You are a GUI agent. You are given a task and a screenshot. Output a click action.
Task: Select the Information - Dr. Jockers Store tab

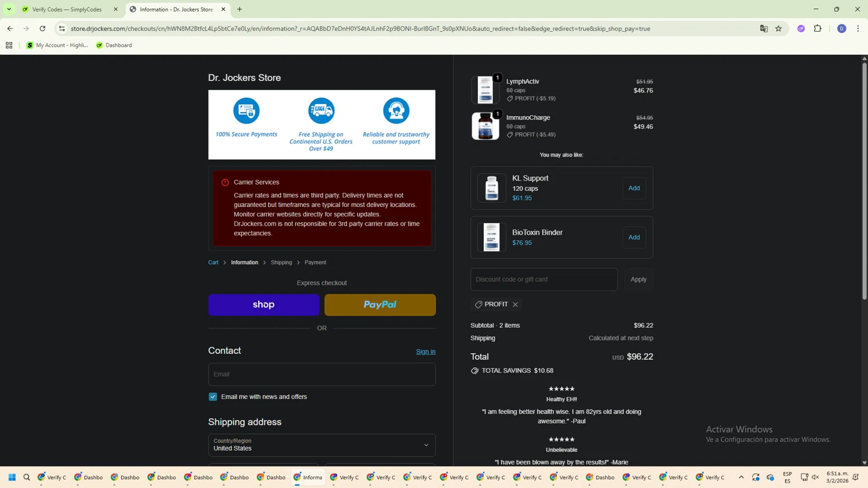point(176,9)
